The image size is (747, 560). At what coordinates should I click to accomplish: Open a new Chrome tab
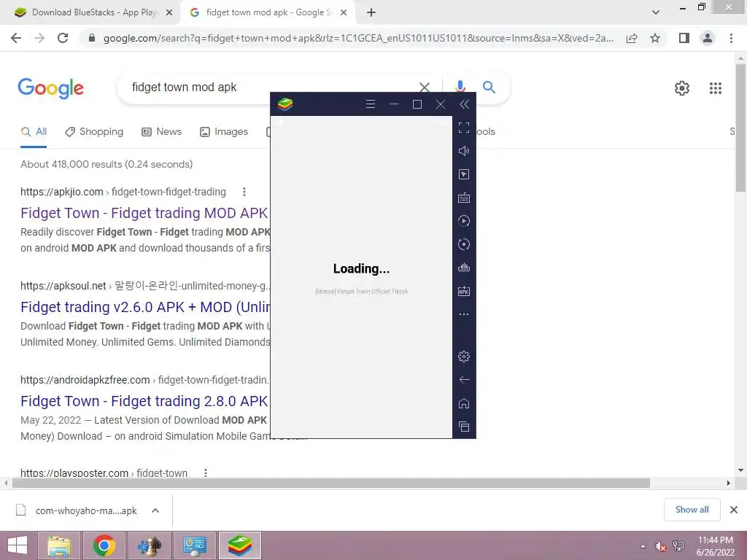pos(371,12)
